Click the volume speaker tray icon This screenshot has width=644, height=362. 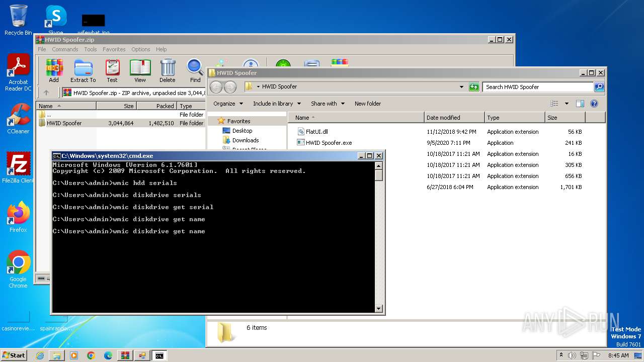tap(572, 355)
